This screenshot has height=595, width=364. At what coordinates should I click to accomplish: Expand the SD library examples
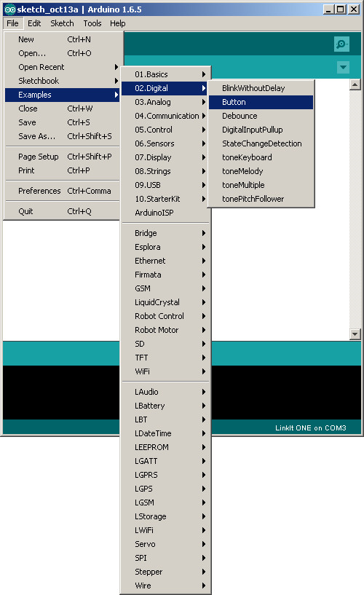(165, 344)
